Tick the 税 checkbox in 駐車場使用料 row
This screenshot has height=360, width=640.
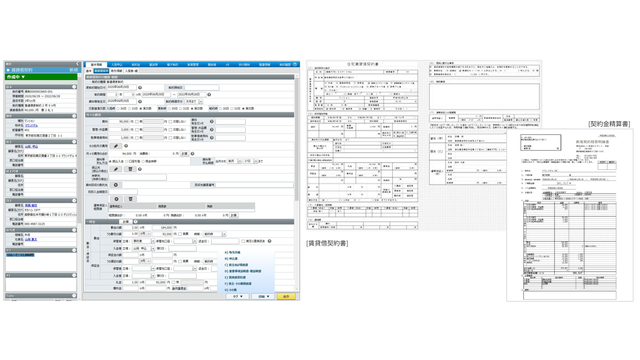click(137, 138)
